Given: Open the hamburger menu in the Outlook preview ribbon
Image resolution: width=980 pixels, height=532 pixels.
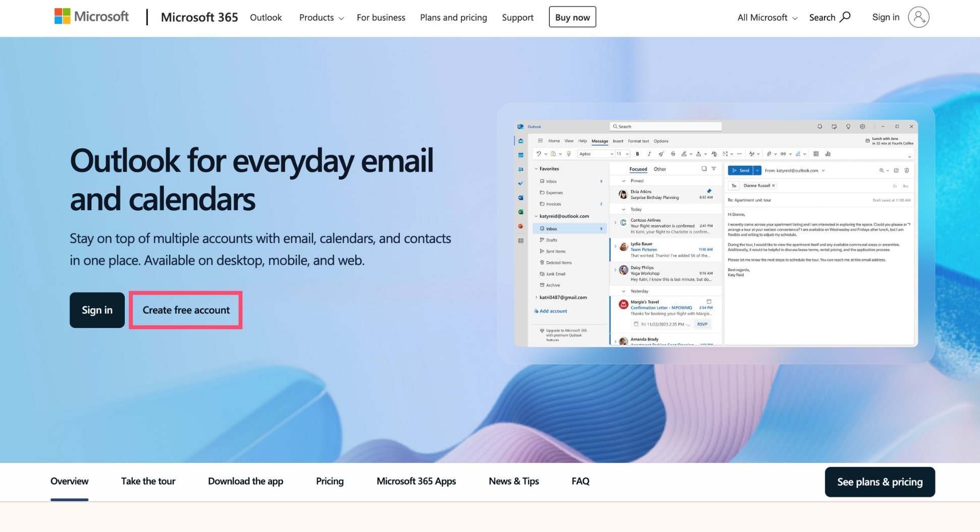Looking at the screenshot, I should pos(540,141).
